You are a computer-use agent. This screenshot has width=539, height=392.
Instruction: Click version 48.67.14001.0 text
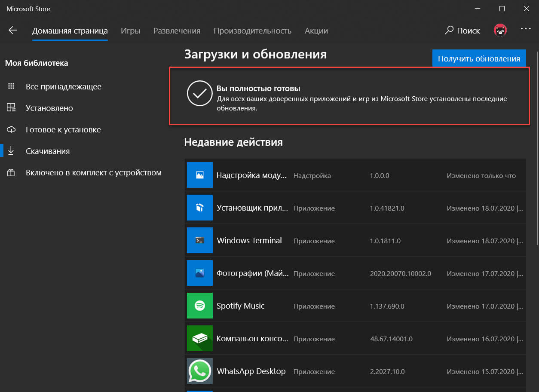(x=391, y=339)
